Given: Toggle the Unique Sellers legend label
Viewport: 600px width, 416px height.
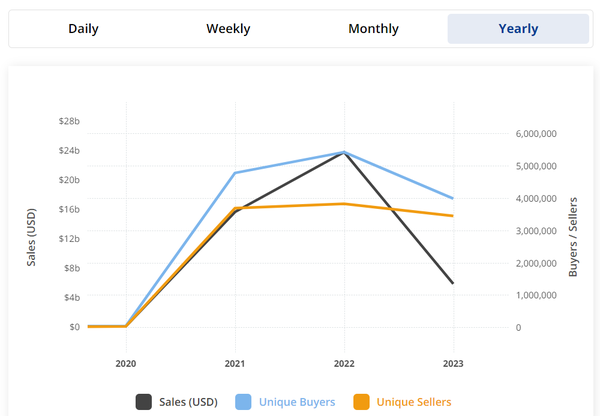Looking at the screenshot, I should 414,402.
